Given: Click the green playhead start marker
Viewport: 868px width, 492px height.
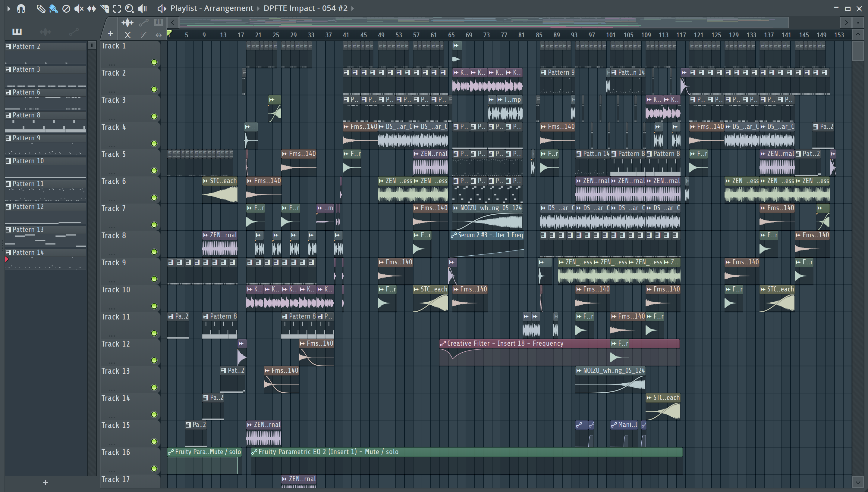Looking at the screenshot, I should 170,33.
